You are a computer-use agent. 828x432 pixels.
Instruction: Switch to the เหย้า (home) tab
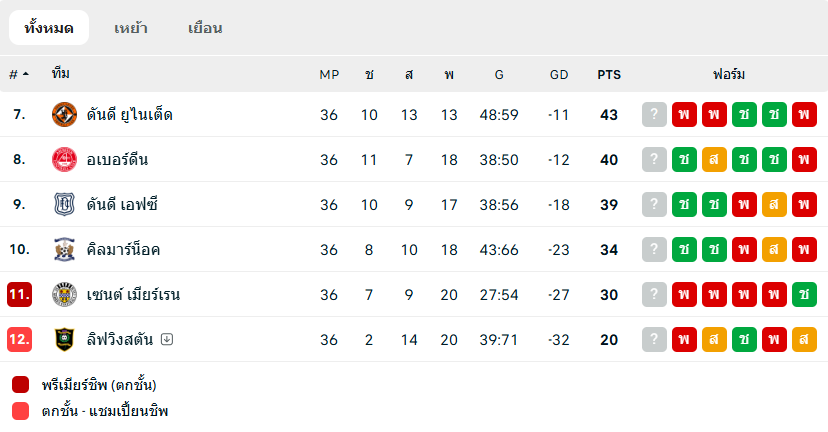pos(131,27)
